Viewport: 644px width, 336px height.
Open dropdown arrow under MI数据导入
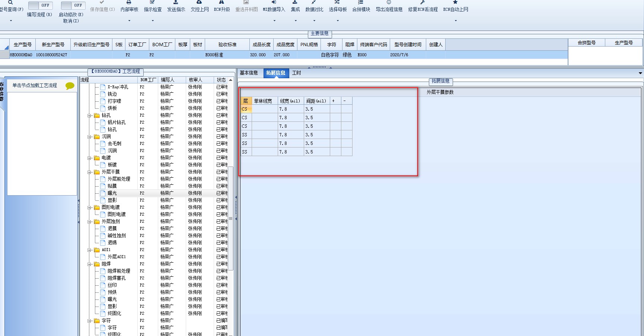click(x=274, y=21)
